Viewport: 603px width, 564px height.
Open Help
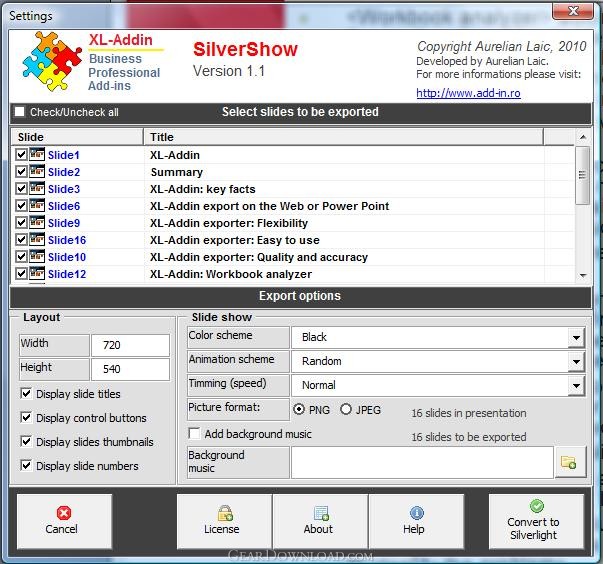(416, 521)
